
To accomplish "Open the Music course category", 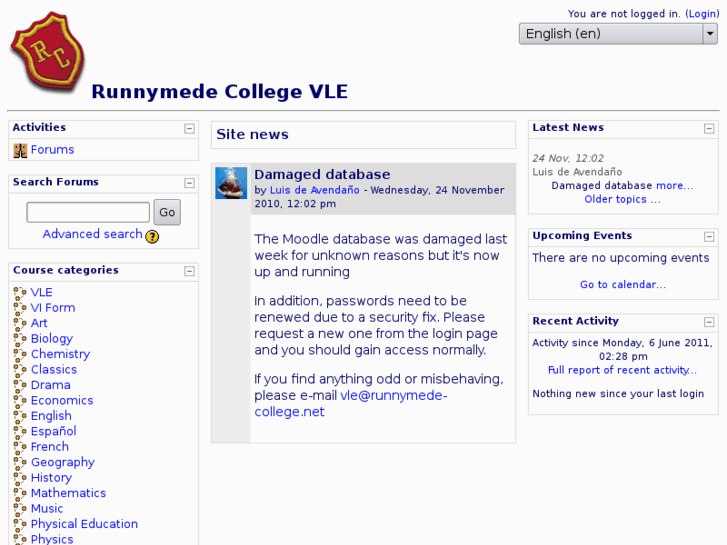I will 47,508.
